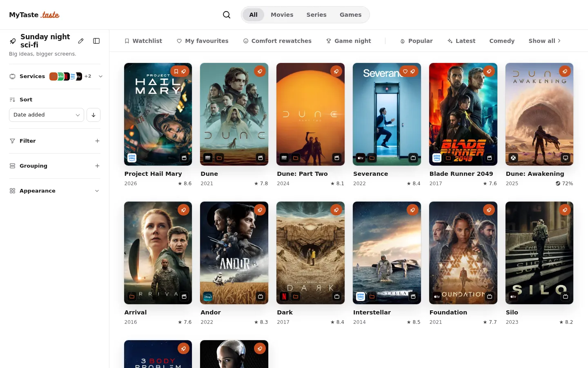Expand list tabs with Show all

[545, 41]
